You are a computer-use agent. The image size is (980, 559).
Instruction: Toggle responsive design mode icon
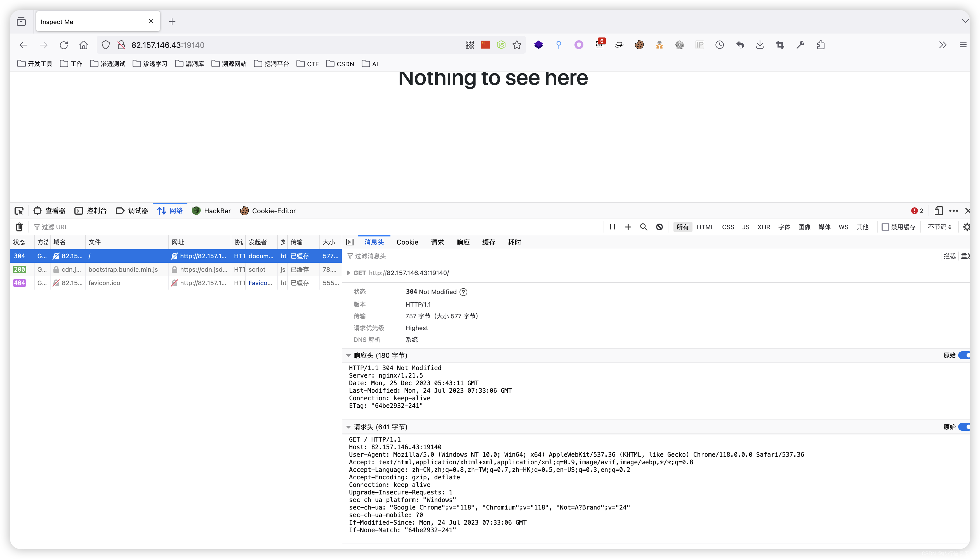coord(939,211)
